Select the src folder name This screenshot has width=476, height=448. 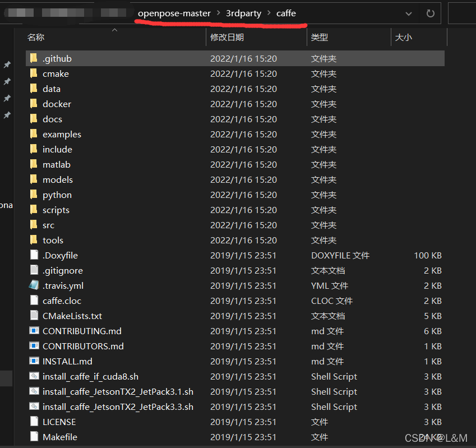[x=48, y=225]
